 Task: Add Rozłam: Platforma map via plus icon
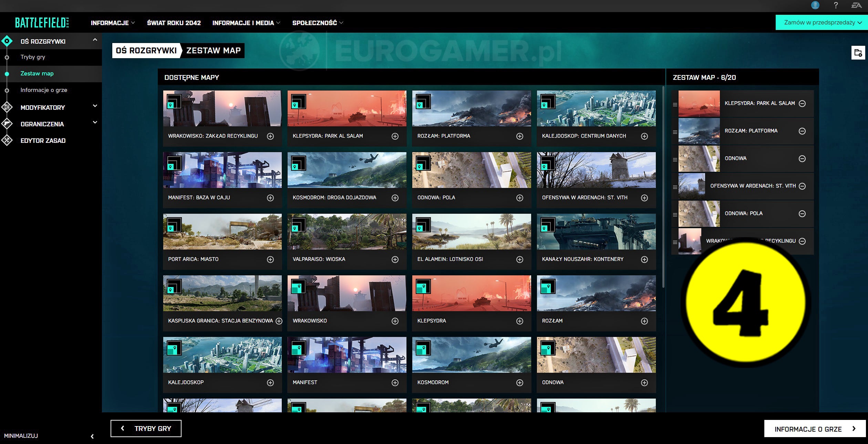pyautogui.click(x=520, y=136)
